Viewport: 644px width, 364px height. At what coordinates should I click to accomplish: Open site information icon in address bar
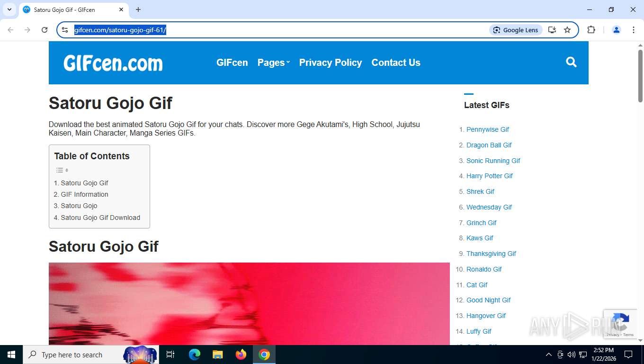pyautogui.click(x=65, y=30)
